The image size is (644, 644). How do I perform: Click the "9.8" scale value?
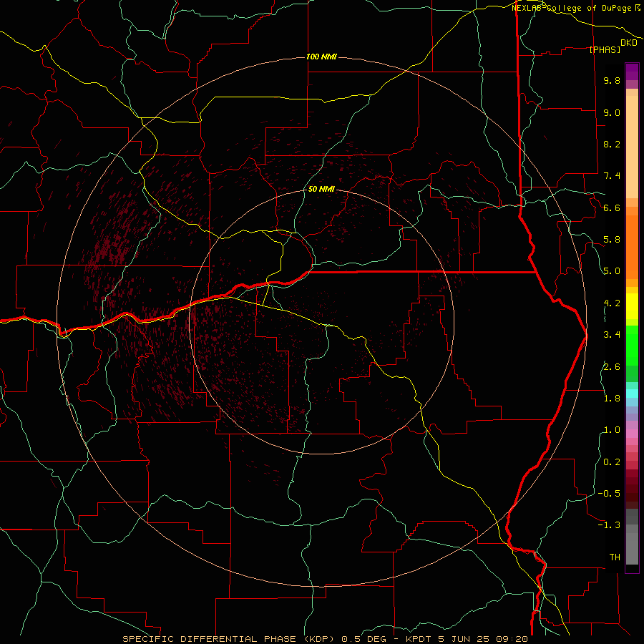coord(612,80)
